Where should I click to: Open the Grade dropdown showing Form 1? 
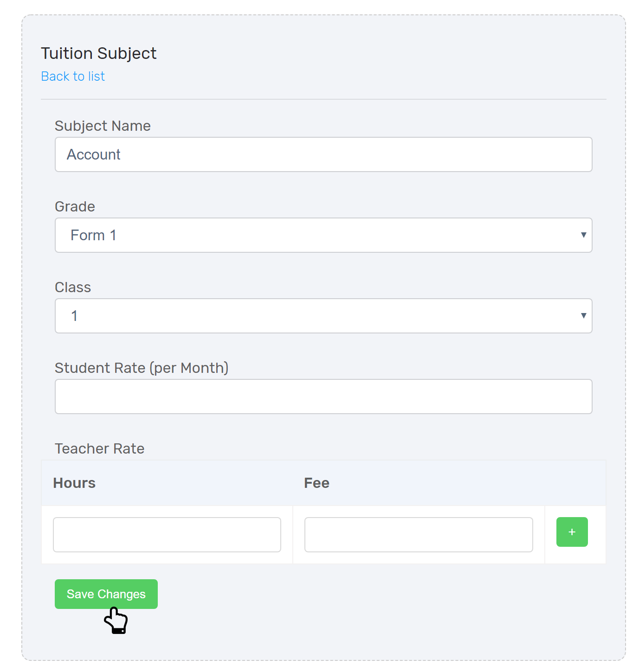click(x=323, y=235)
